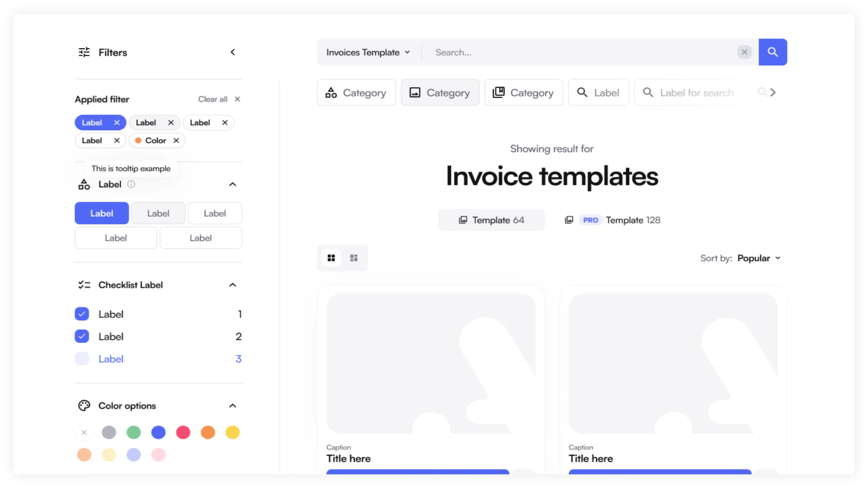Screen dimensions: 868x488
Task: Click the info icon beside Label section
Action: 131,184
